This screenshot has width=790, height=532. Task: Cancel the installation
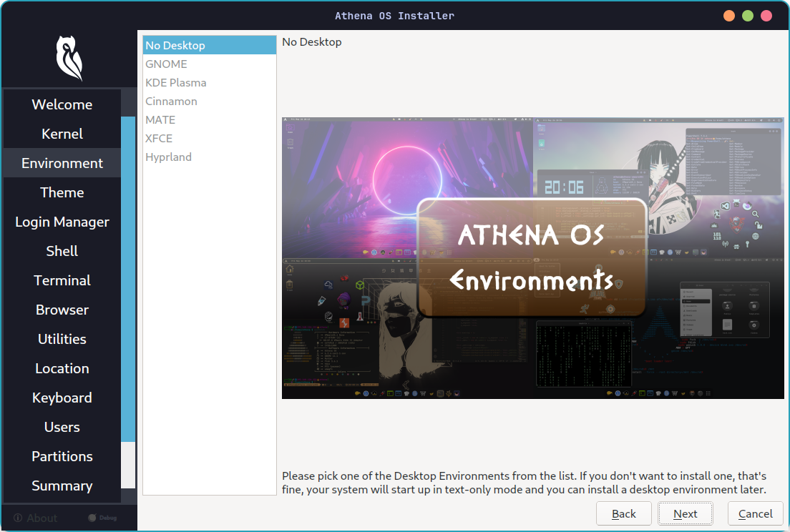[x=755, y=513]
